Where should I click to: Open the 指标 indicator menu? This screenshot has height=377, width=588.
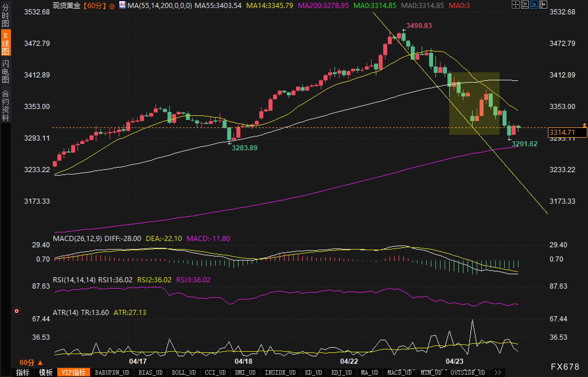click(23, 372)
